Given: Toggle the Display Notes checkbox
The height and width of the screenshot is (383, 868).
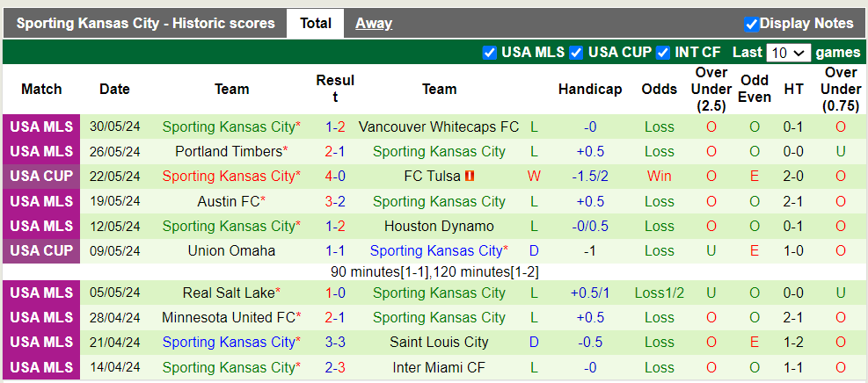Looking at the screenshot, I should [751, 24].
